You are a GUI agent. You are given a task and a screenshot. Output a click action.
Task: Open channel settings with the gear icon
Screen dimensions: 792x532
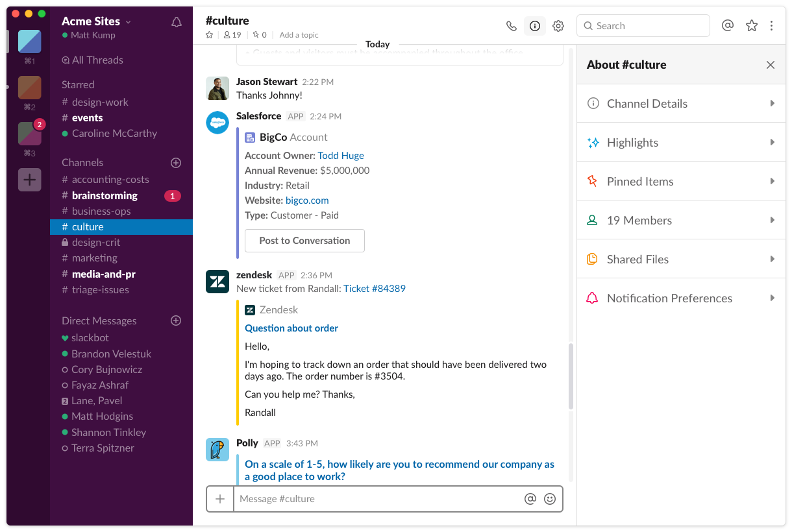click(x=558, y=26)
